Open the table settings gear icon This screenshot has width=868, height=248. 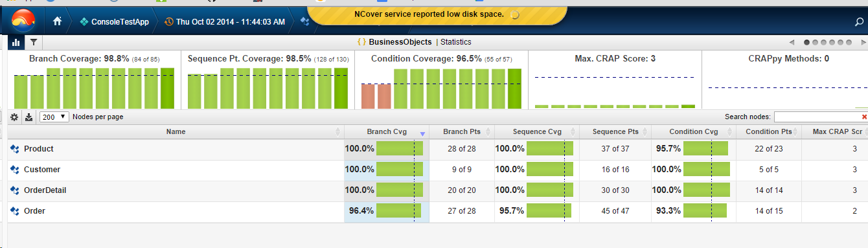tap(16, 117)
